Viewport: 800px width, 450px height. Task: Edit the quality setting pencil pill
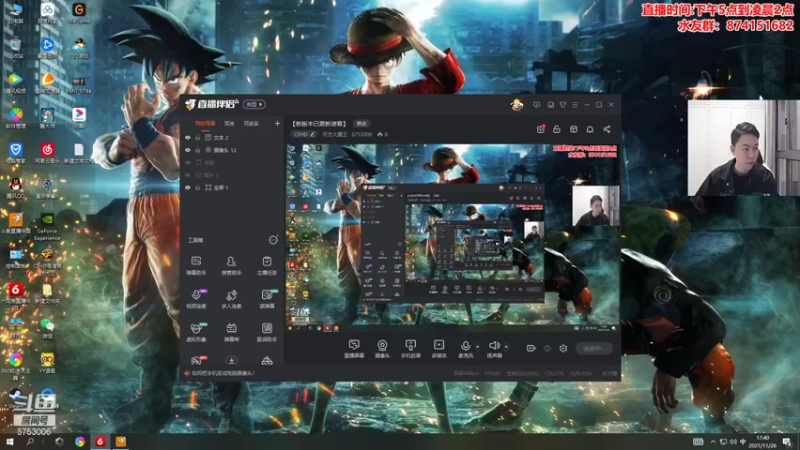pyautogui.click(x=305, y=134)
